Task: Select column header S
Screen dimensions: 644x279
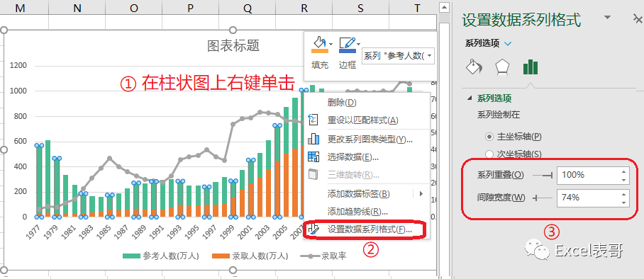Action: click(360, 8)
